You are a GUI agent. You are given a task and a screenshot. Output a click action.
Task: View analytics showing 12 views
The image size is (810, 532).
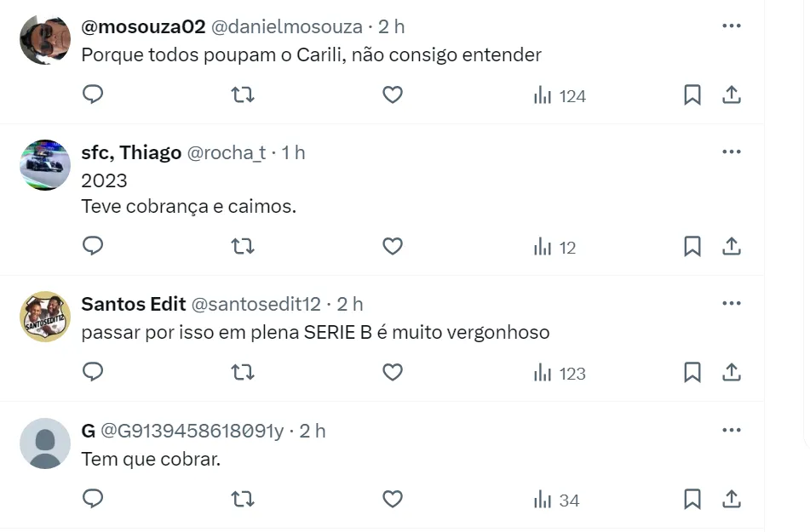(555, 248)
